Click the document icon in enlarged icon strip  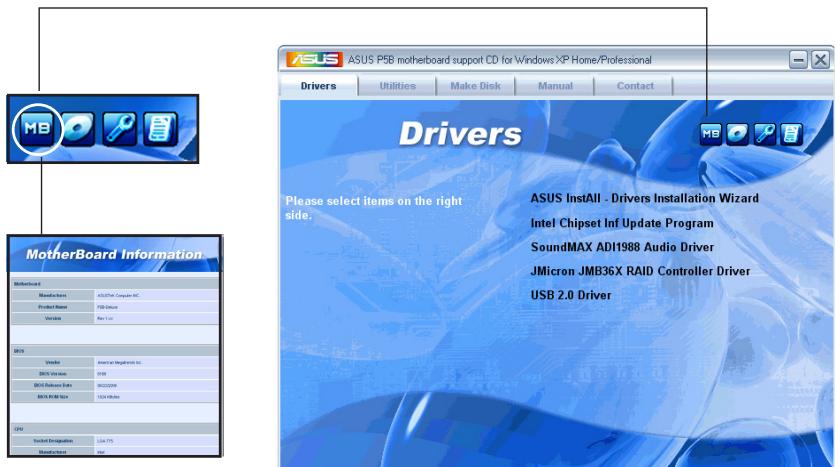coord(160,128)
